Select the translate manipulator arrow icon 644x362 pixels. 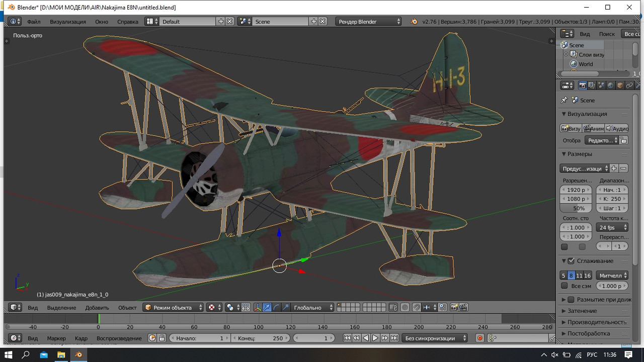coord(267,307)
